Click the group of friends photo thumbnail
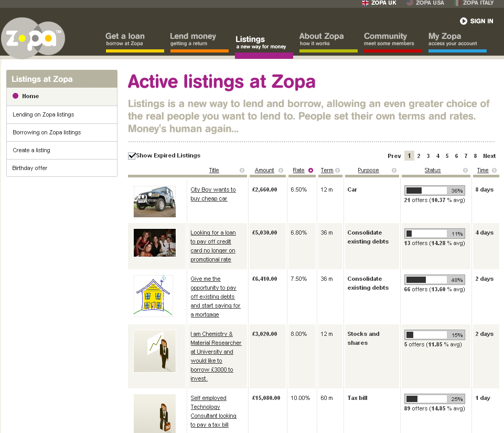Screen dimensions: 504x433 (x=155, y=242)
